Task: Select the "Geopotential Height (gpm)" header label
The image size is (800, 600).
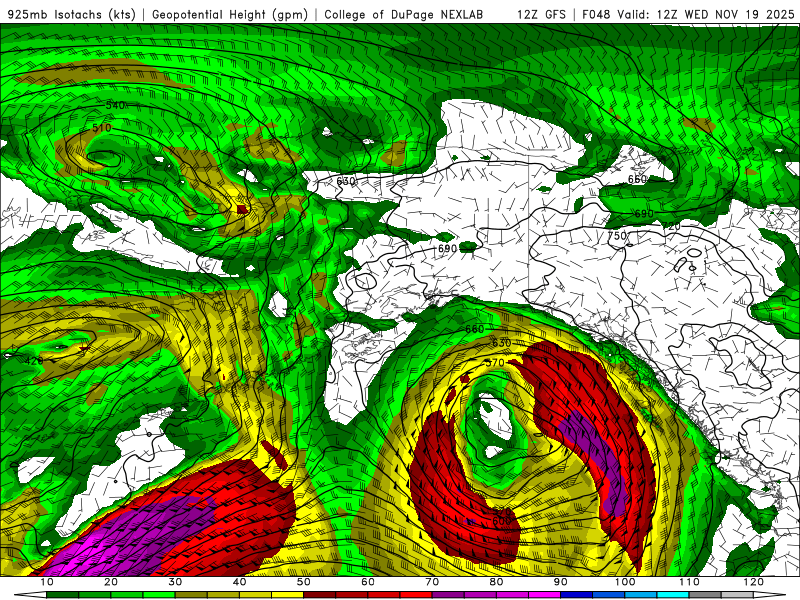Action: 230,14
